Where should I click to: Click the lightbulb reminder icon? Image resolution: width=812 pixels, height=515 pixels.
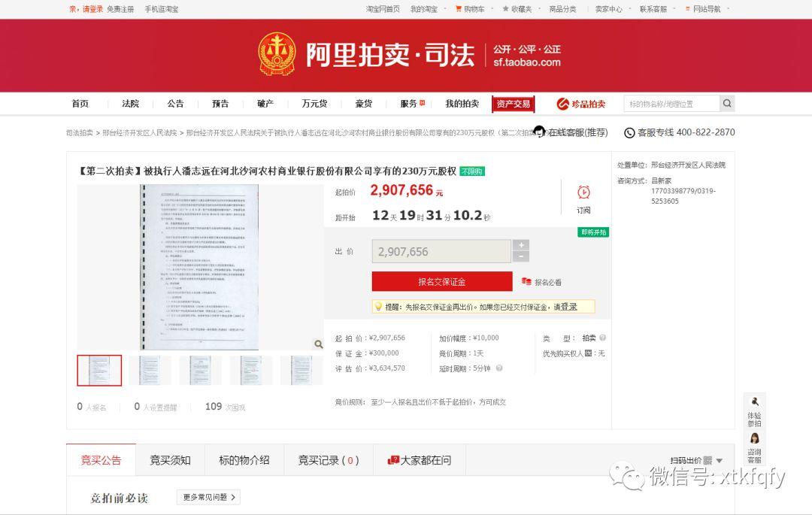[x=378, y=307]
